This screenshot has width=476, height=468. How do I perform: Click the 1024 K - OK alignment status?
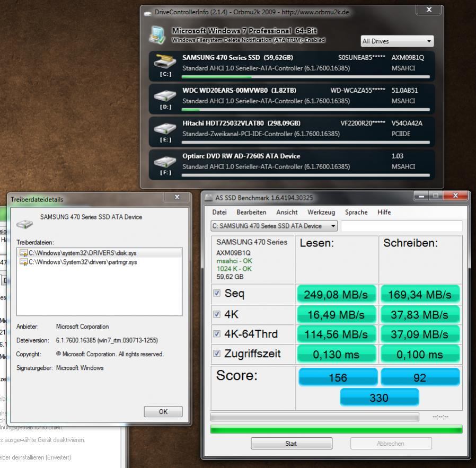(234, 269)
